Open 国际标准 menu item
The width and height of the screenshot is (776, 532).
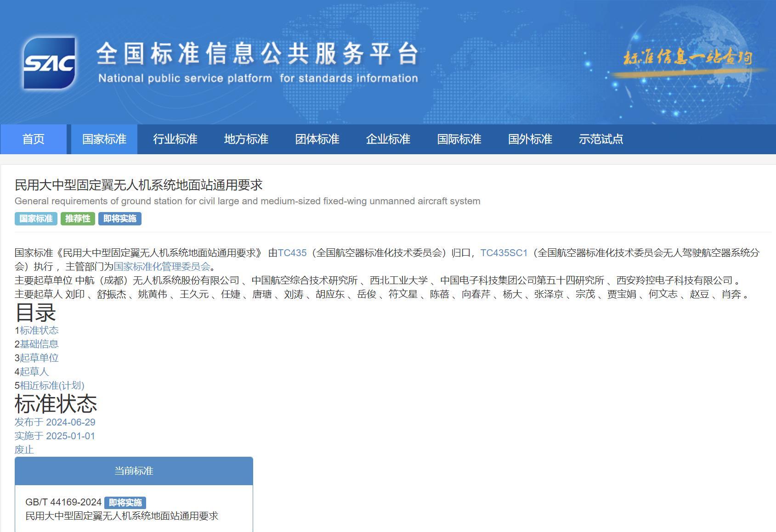point(459,139)
